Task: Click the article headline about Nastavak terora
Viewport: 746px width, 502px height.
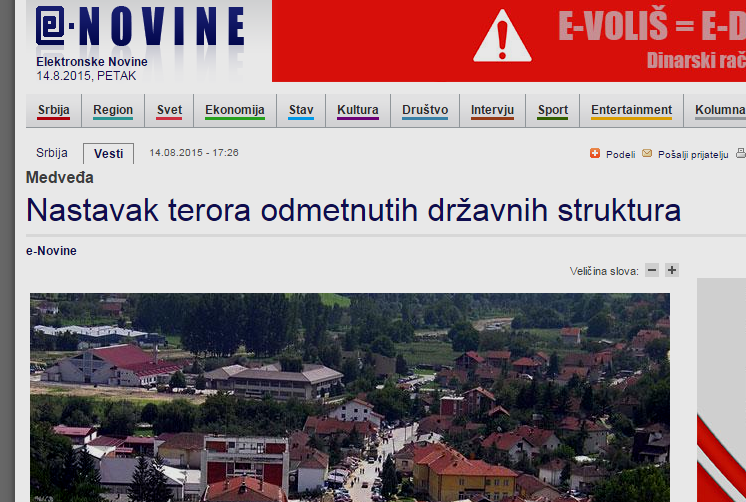Action: (x=353, y=211)
